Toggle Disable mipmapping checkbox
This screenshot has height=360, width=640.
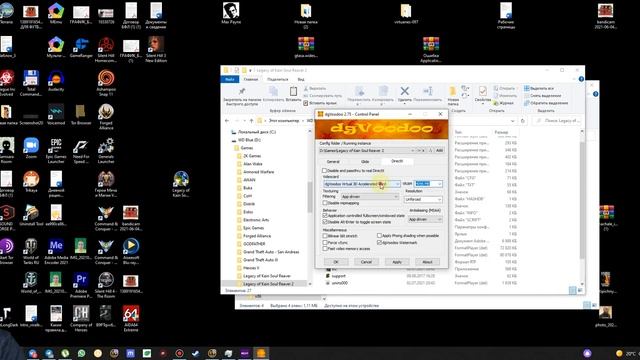325,203
